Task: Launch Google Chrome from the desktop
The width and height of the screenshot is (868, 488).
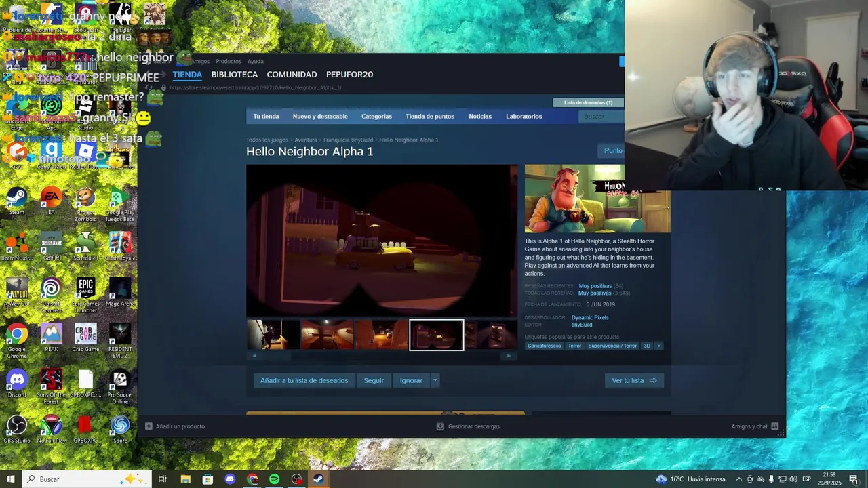Action: point(17,341)
